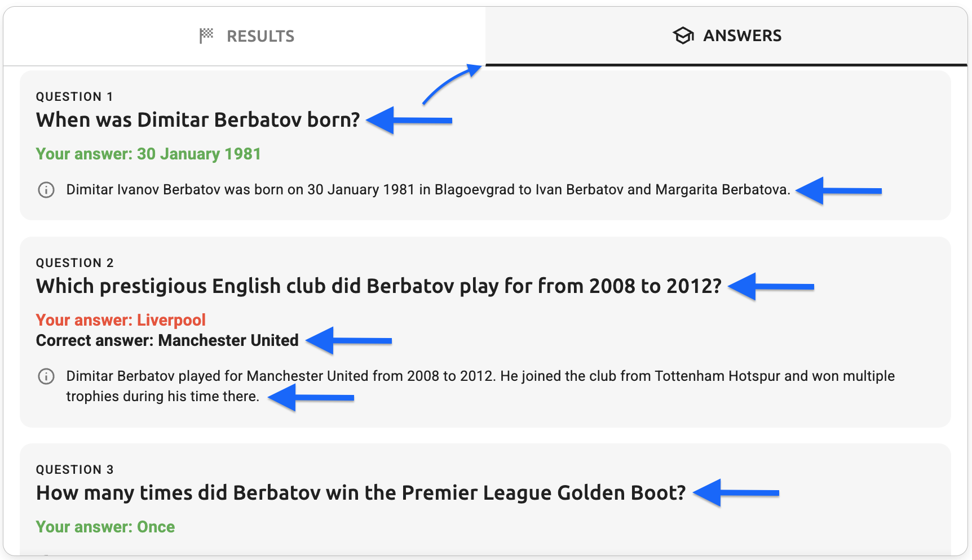Click the blue arrow beside Manchester United
Viewport: 972px width, 560px height.
tap(350, 340)
